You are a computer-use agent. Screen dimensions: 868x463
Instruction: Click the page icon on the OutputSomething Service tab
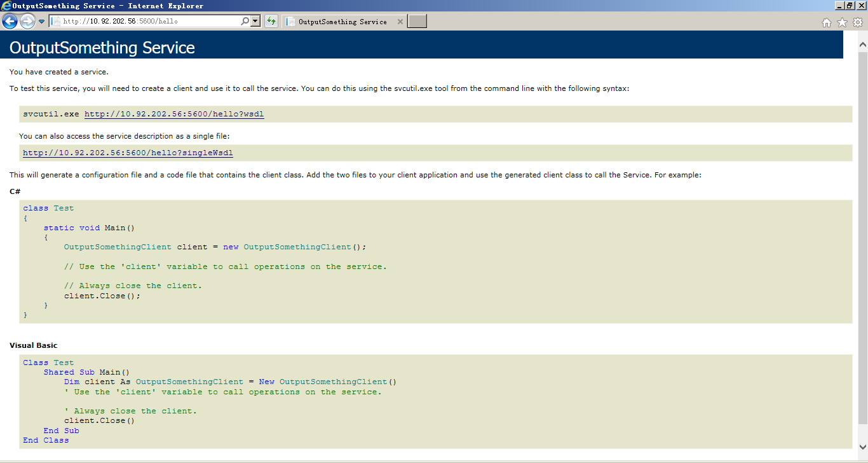click(x=290, y=22)
